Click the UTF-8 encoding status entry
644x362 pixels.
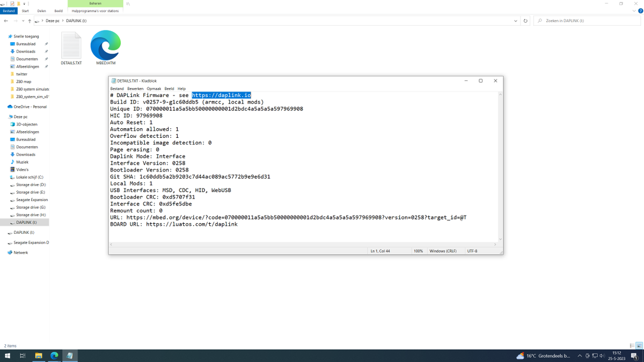(x=472, y=250)
